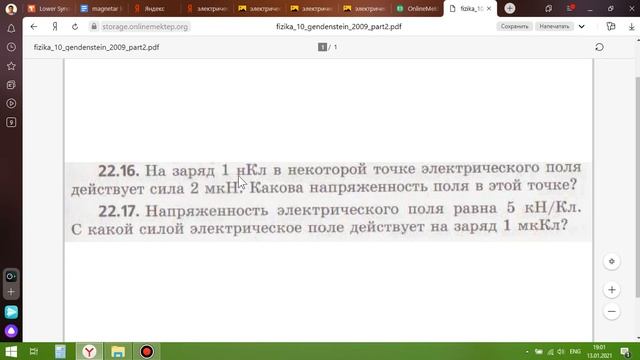Reload the current page
The height and width of the screenshot is (360, 640).
click(x=75, y=27)
